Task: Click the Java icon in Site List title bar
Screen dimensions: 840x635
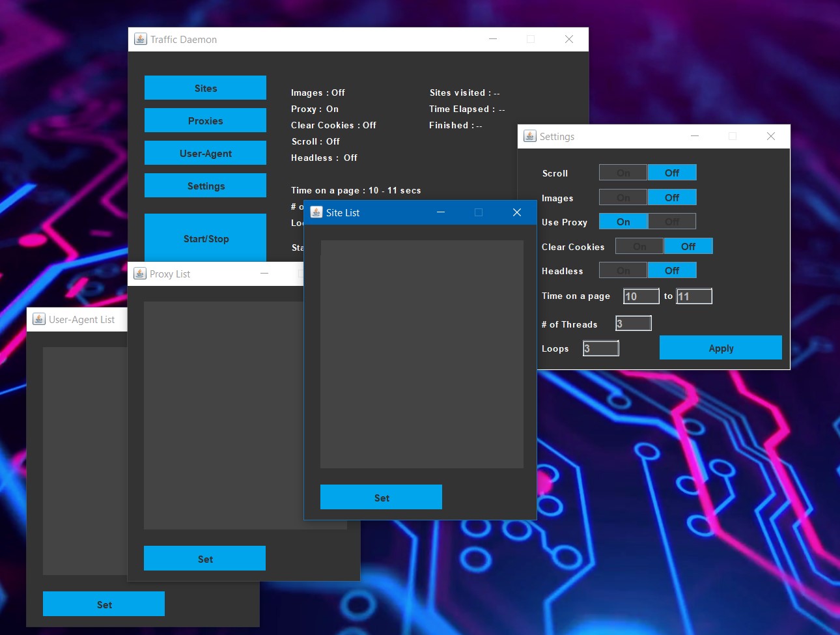Action: pyautogui.click(x=316, y=212)
